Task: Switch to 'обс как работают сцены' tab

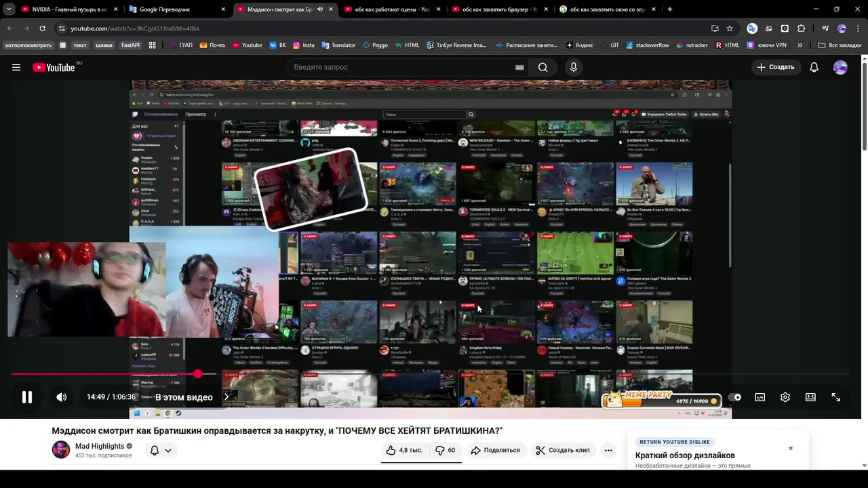Action: coord(392,9)
